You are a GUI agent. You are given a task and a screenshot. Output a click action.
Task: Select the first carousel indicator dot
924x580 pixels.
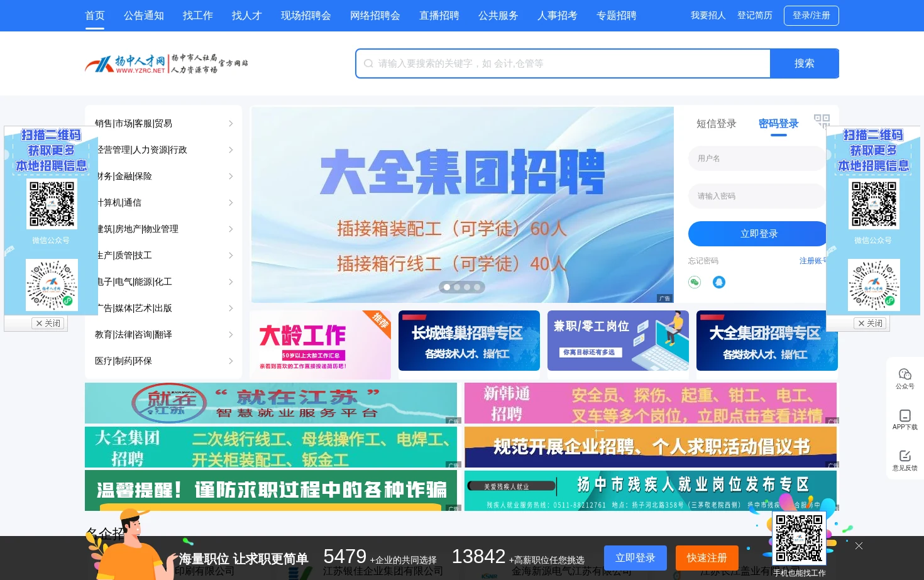[x=447, y=287]
